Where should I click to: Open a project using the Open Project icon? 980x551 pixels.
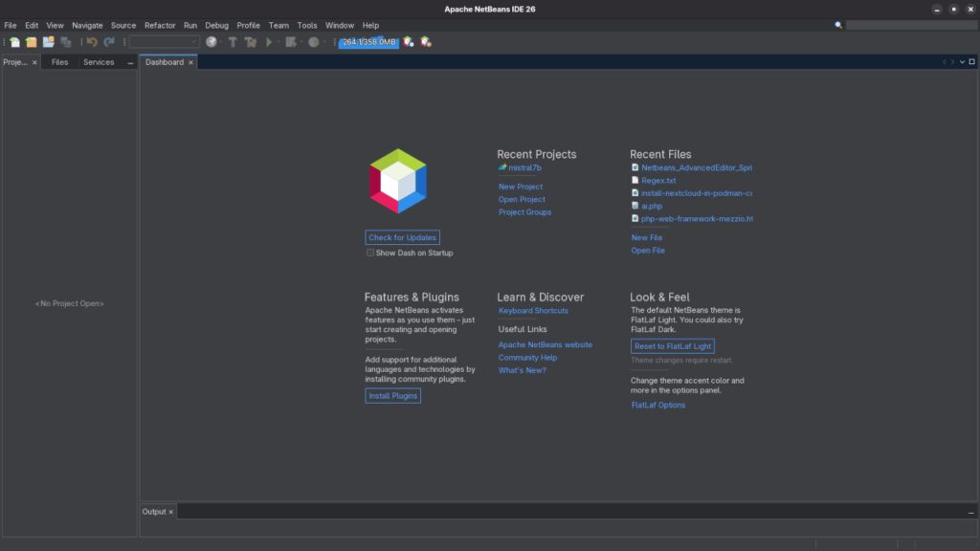pos(46,42)
